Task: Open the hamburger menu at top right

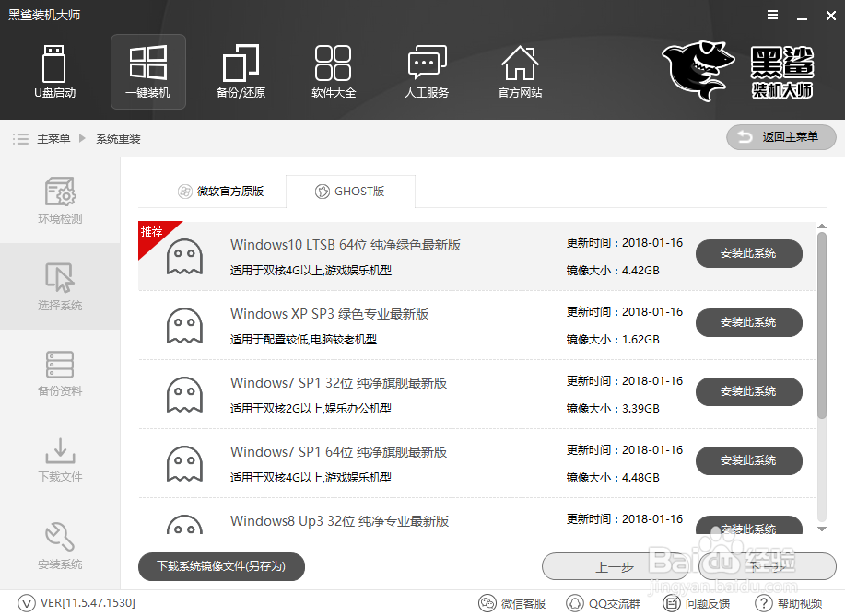Action: pyautogui.click(x=772, y=15)
